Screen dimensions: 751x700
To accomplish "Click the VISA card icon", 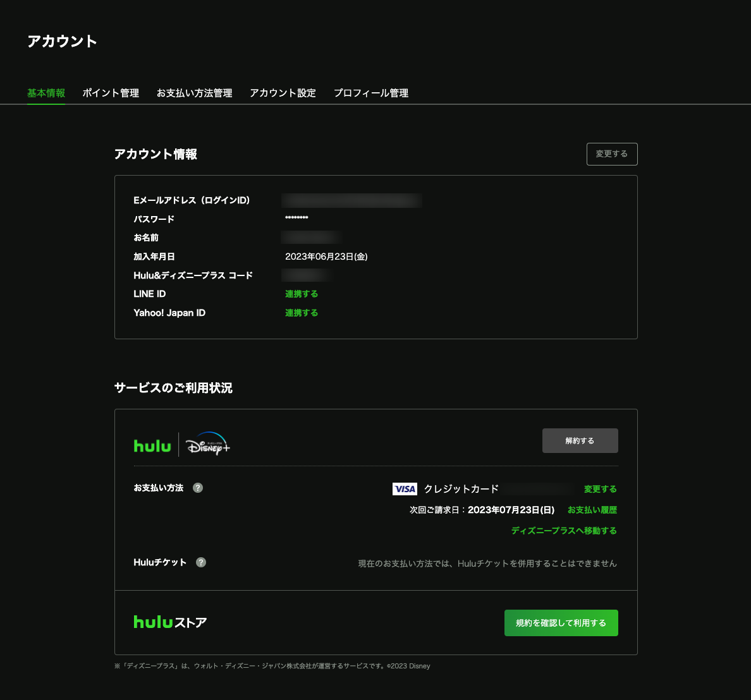I will (405, 489).
